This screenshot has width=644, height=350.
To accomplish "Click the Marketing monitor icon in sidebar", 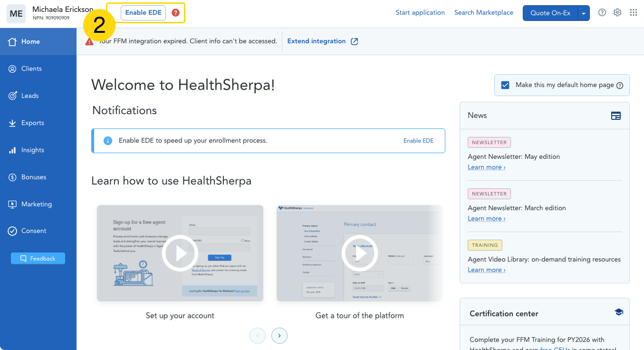I will click(x=13, y=204).
